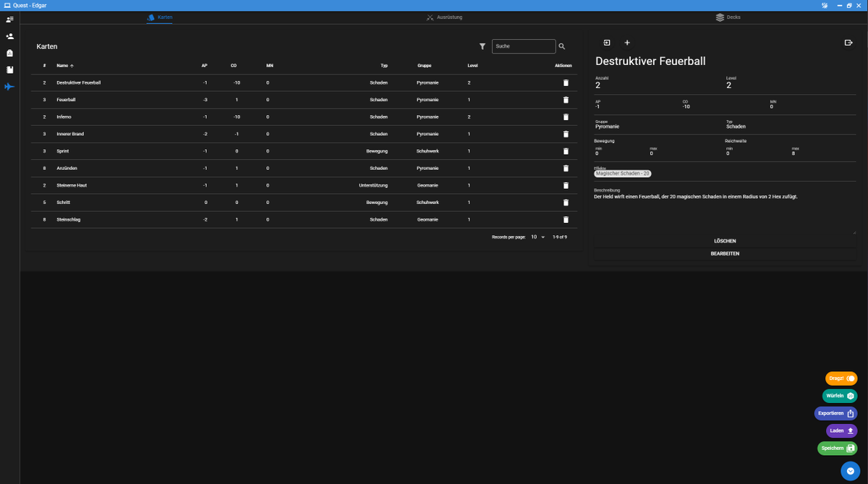Click the import arrow icon above card details
This screenshot has height=484, width=868.
(x=607, y=43)
